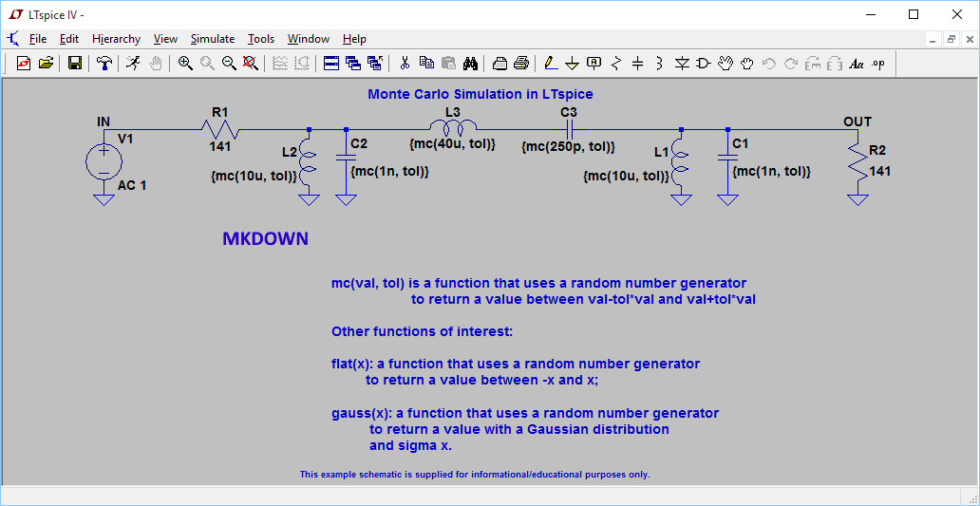980x506 pixels.
Task: Place a diode from toolbar
Action: 682,63
